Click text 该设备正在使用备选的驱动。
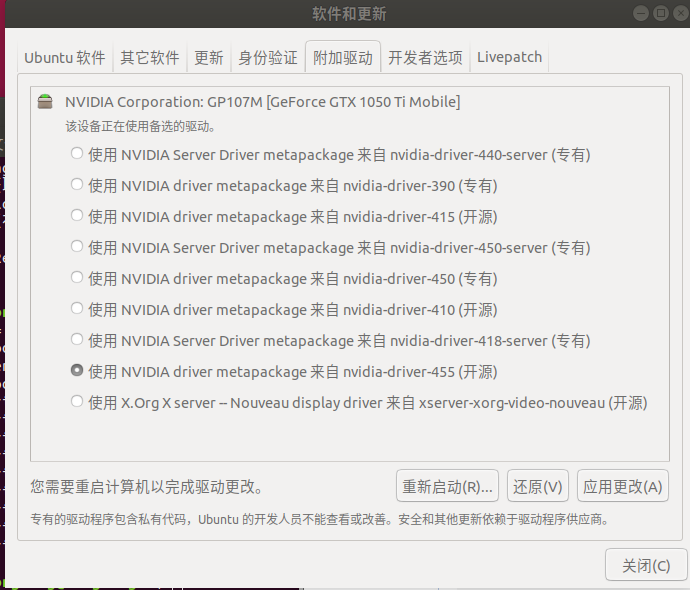 point(140,127)
